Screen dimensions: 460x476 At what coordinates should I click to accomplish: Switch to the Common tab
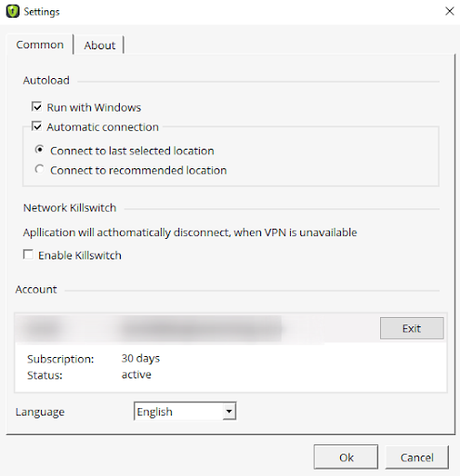40,45
